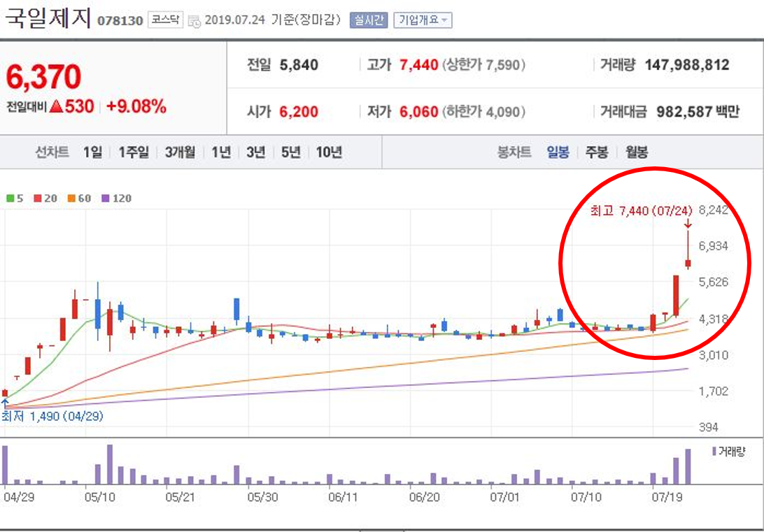Switch to the 5년 chart period
Screen dimensions: 764x532
tap(291, 152)
